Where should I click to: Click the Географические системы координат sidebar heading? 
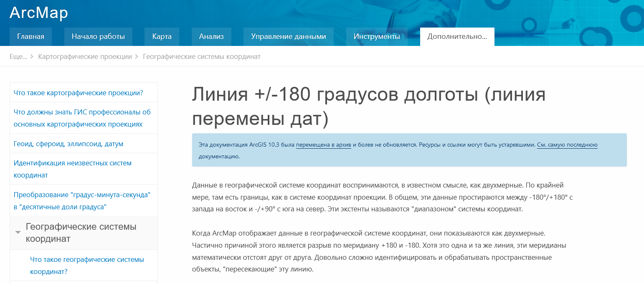[x=81, y=233]
